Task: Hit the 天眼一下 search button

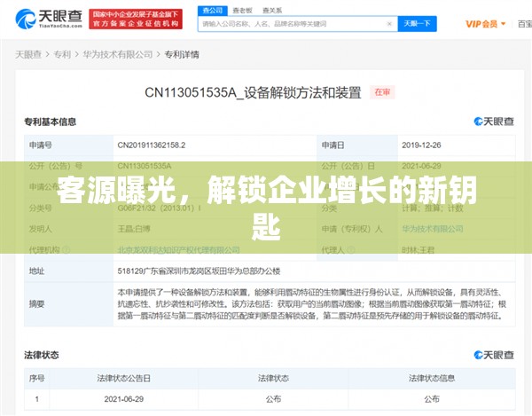Action: tap(417, 24)
